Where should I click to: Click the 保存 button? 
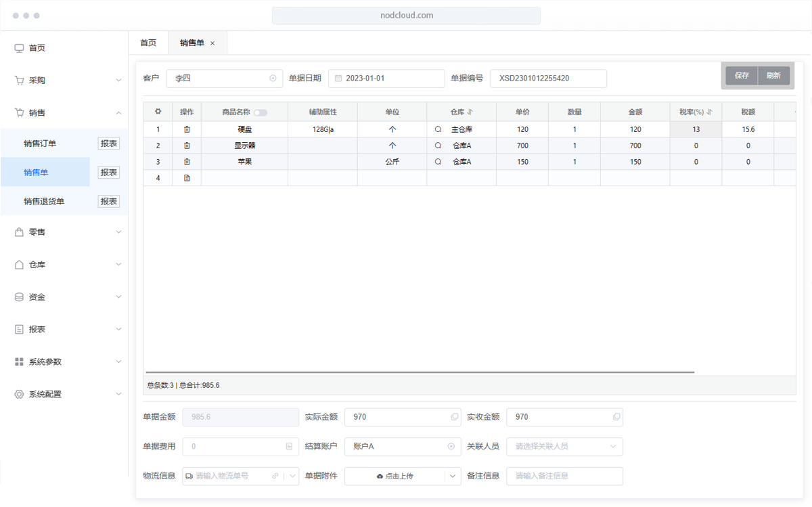point(742,76)
